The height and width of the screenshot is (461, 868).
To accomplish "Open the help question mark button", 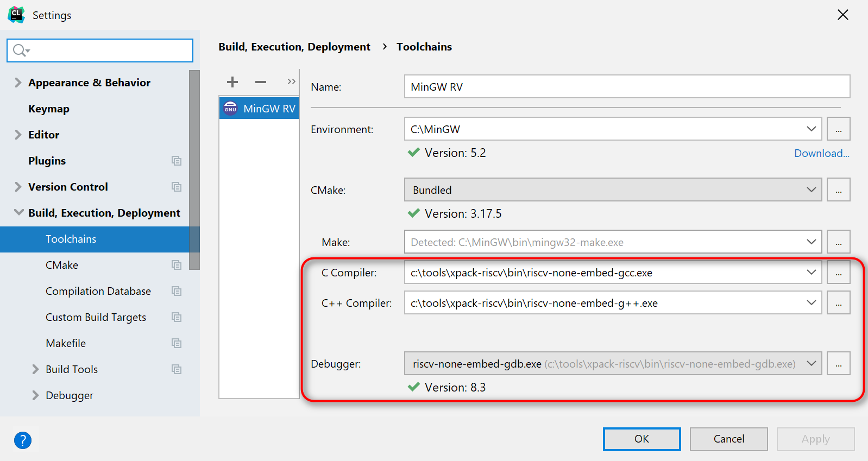I will coord(23,440).
